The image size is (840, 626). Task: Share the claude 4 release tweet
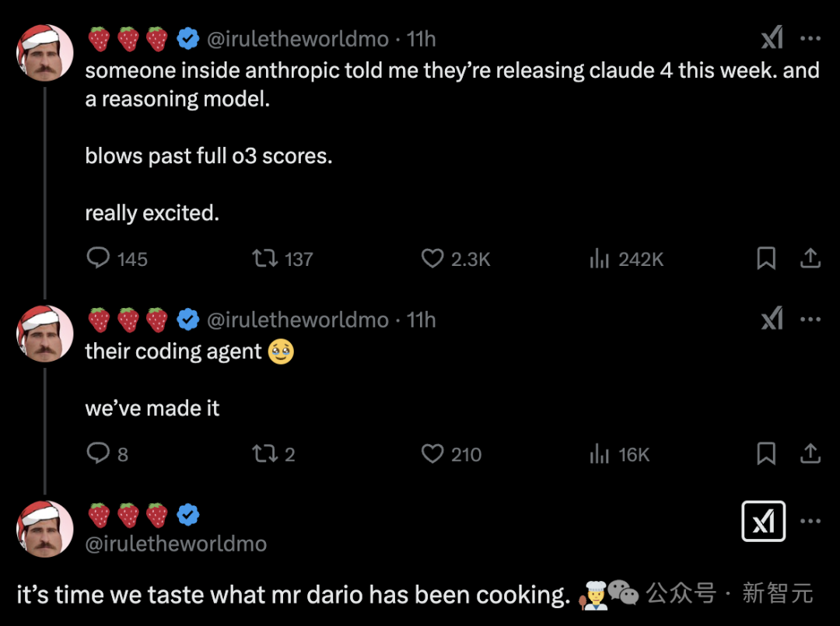(810, 258)
